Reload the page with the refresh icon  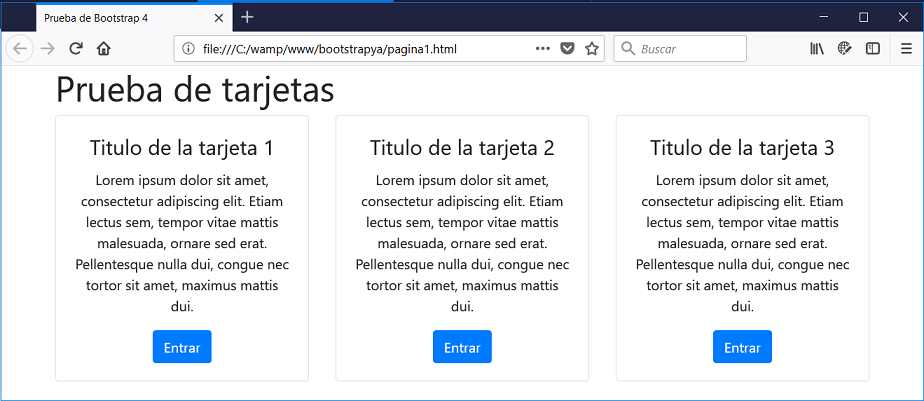pyautogui.click(x=75, y=49)
